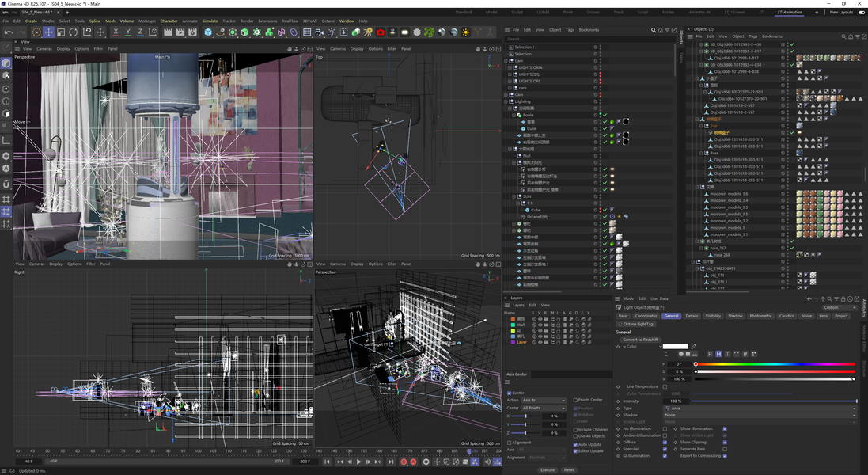Switch to the Photometric tab

tap(760, 316)
